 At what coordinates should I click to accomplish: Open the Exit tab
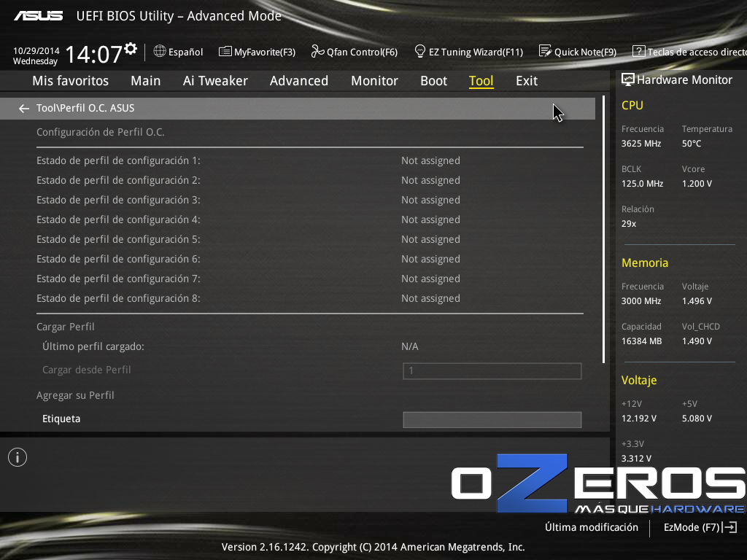(x=527, y=81)
